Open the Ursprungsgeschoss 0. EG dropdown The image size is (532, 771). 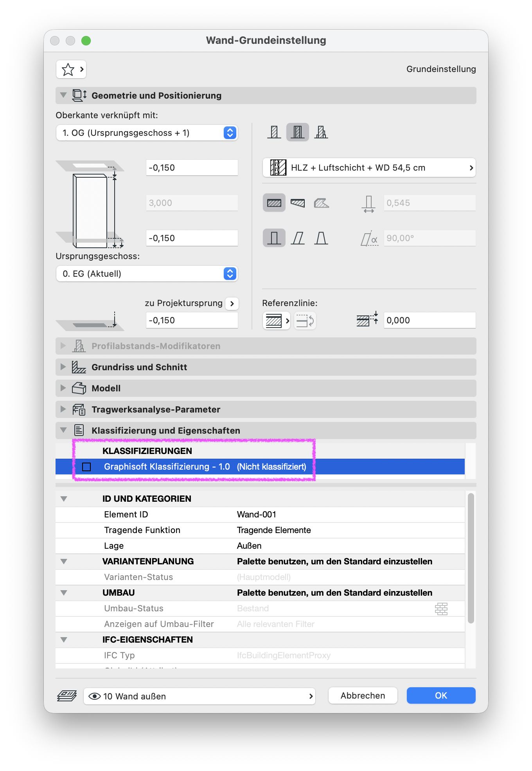tap(147, 274)
